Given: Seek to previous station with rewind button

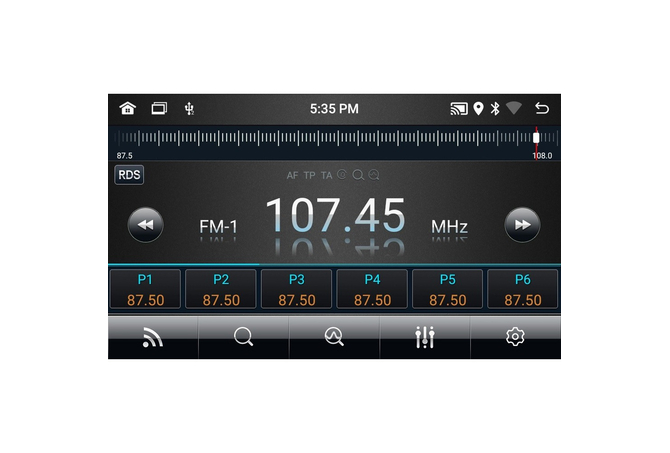Looking at the screenshot, I should [145, 225].
